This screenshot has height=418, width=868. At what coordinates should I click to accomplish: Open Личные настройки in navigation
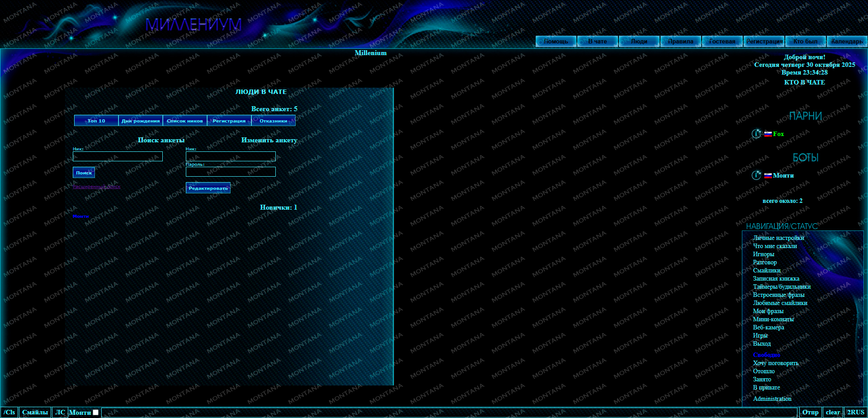[x=778, y=238]
